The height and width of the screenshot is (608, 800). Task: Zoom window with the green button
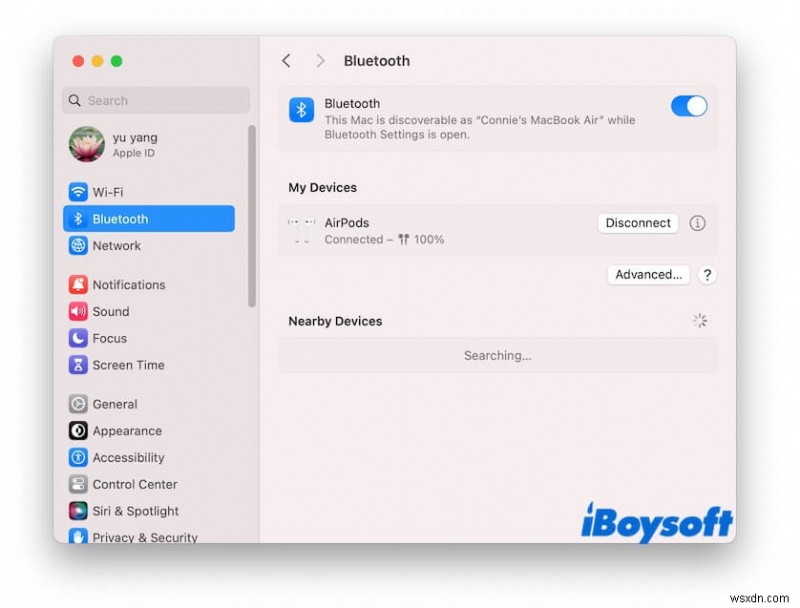(116, 61)
